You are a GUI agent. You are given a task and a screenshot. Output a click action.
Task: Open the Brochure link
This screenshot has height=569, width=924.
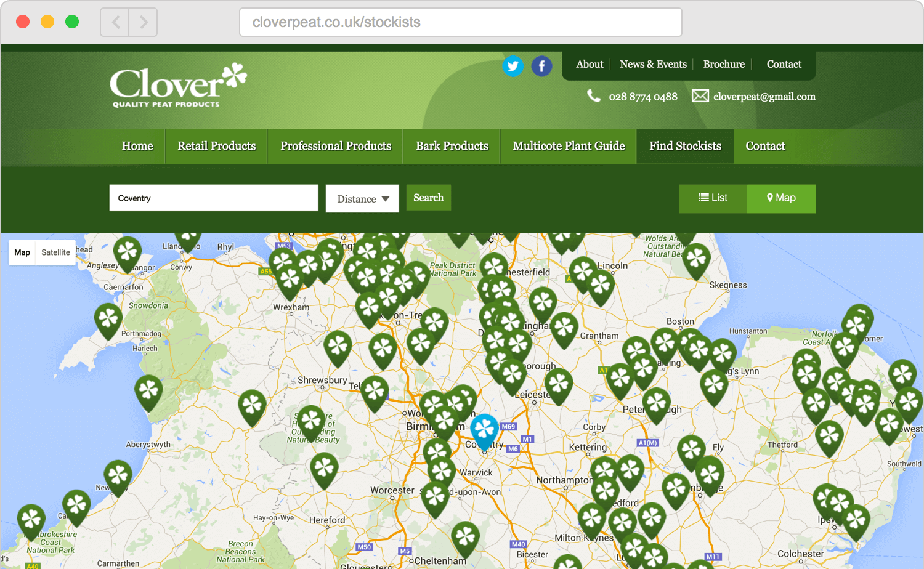click(x=724, y=64)
